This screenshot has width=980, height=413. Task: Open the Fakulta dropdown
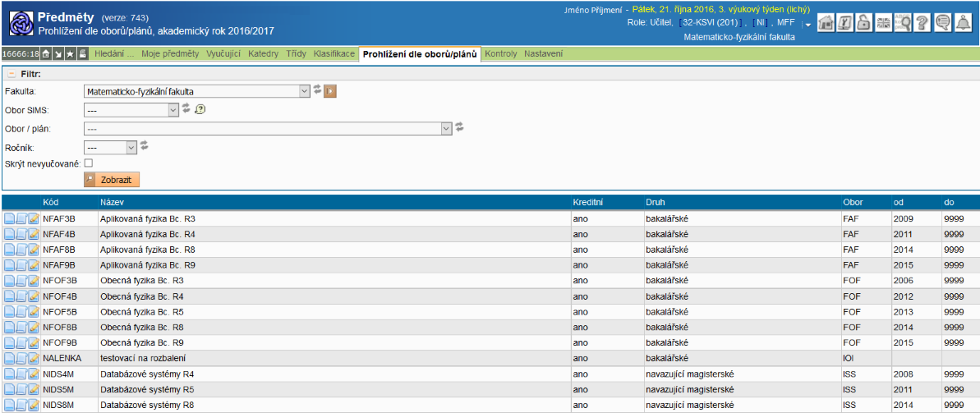pos(305,91)
